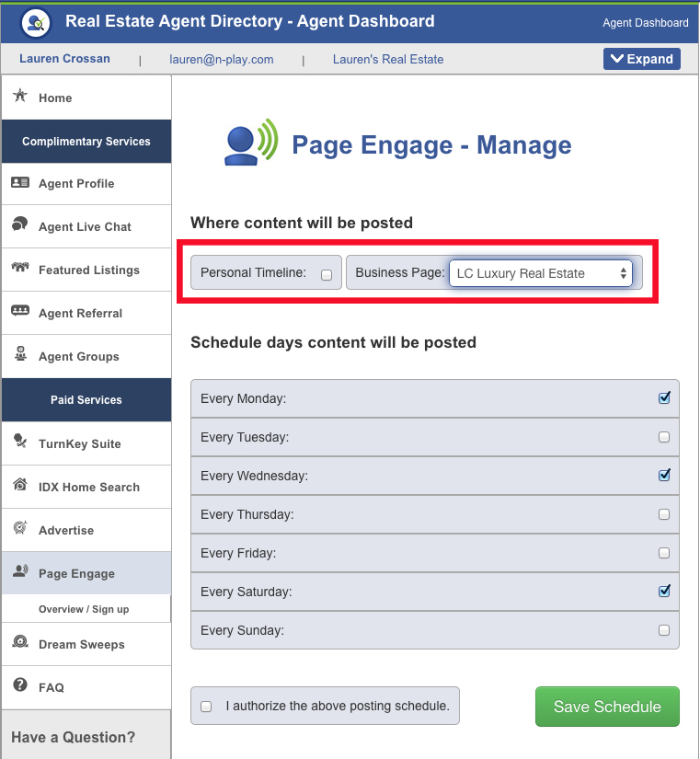This screenshot has height=759, width=700.
Task: Click the Agent Referral icon
Action: (20, 312)
